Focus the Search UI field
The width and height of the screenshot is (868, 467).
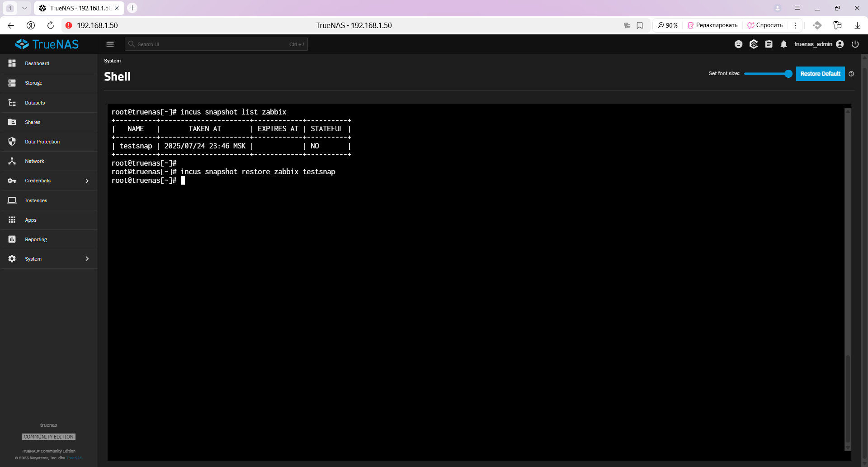point(216,44)
